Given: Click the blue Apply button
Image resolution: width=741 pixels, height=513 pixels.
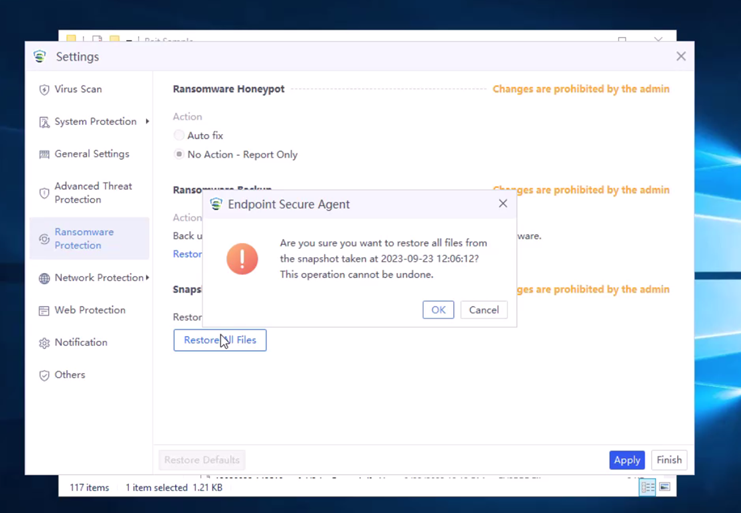Looking at the screenshot, I should pos(626,460).
